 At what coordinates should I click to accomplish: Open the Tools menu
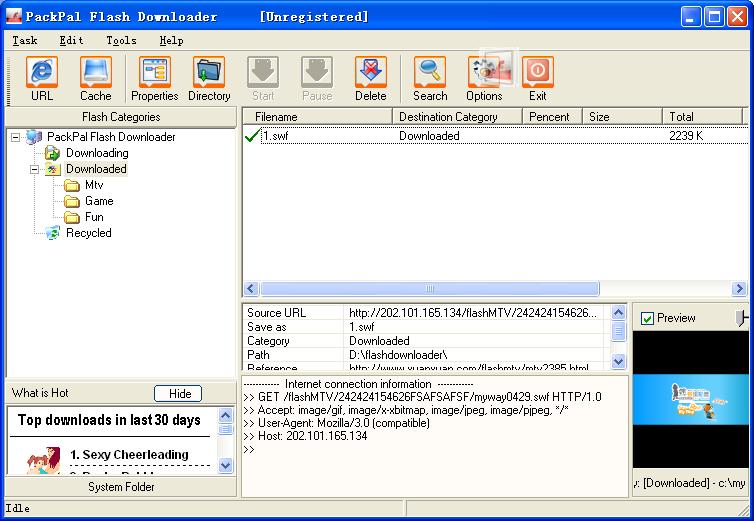click(121, 40)
